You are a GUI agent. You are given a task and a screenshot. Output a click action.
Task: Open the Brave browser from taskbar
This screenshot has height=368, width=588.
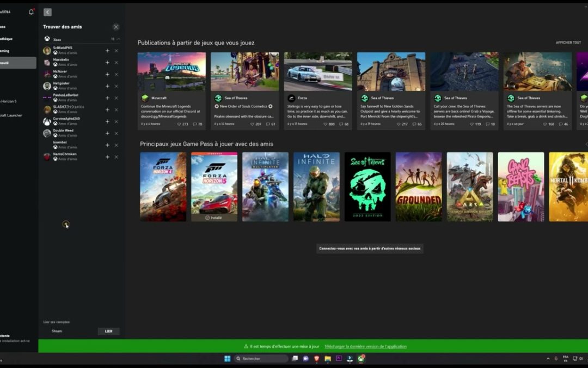[316, 359]
